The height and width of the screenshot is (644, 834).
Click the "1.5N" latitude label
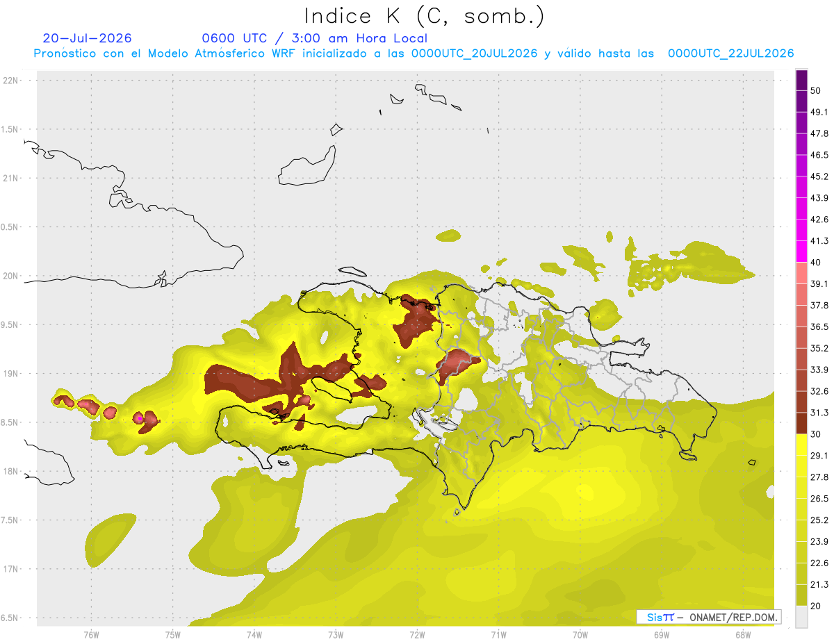10,129
